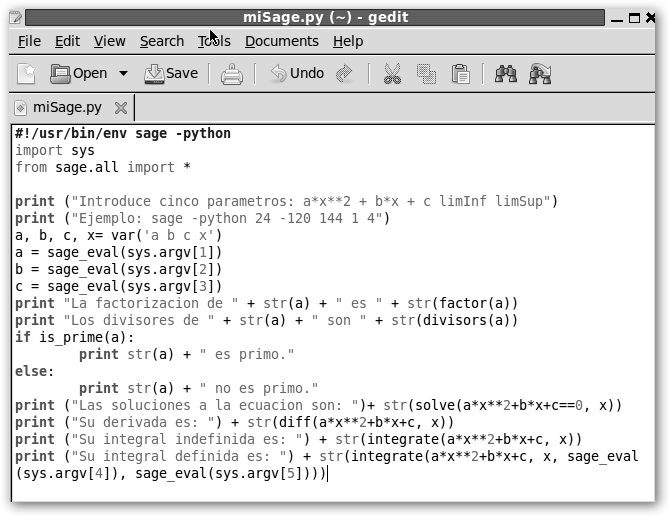The width and height of the screenshot is (669, 516).
Task: Click the Redo arrow icon
Action: point(345,73)
